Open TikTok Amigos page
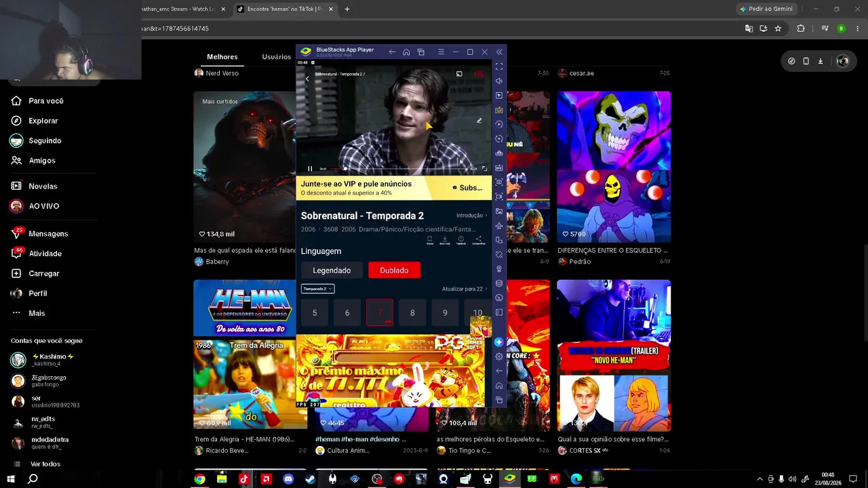868x488 pixels. (x=34, y=161)
